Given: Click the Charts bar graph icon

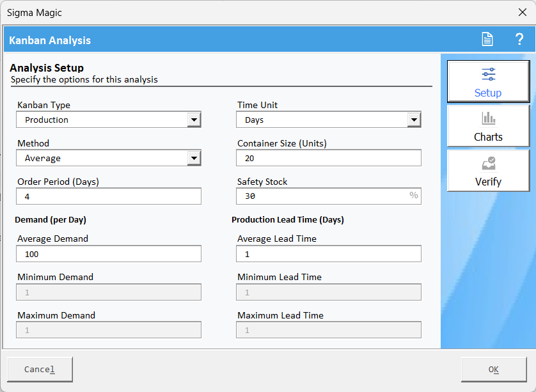Looking at the screenshot, I should 488,118.
